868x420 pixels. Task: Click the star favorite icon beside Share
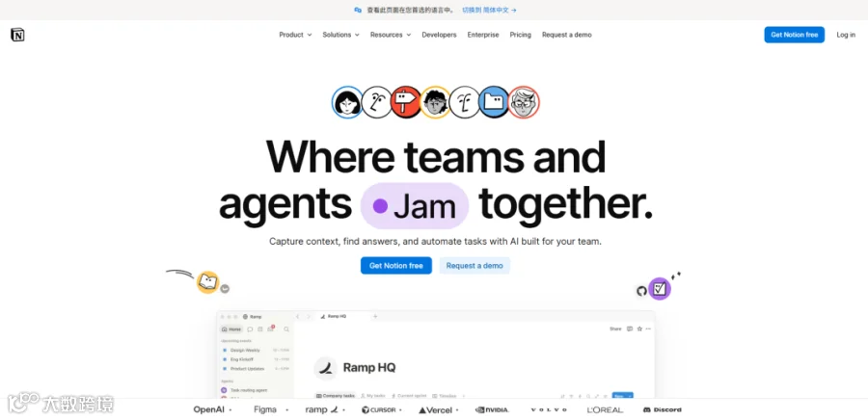pos(639,328)
